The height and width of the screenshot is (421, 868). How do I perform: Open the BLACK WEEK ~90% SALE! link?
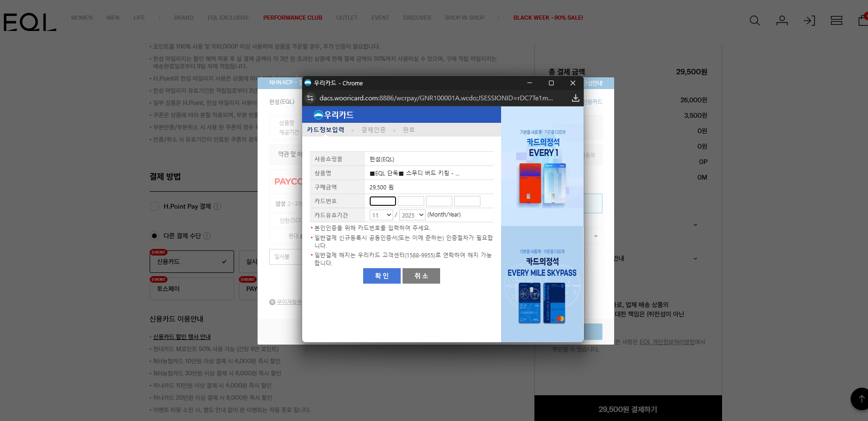(x=548, y=18)
